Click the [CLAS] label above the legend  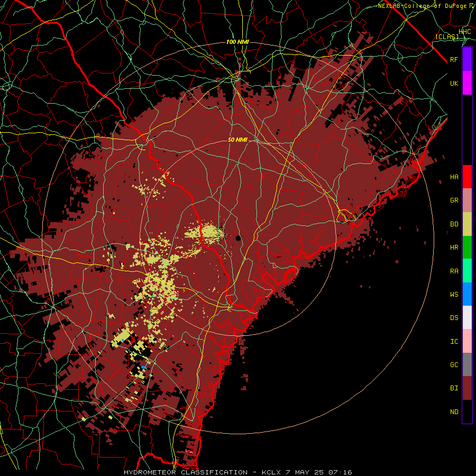click(447, 36)
